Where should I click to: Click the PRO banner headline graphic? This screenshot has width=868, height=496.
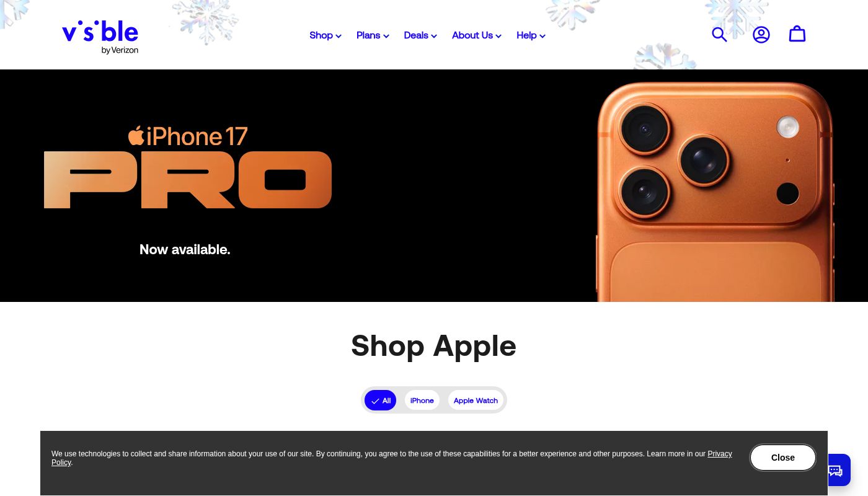tap(188, 180)
